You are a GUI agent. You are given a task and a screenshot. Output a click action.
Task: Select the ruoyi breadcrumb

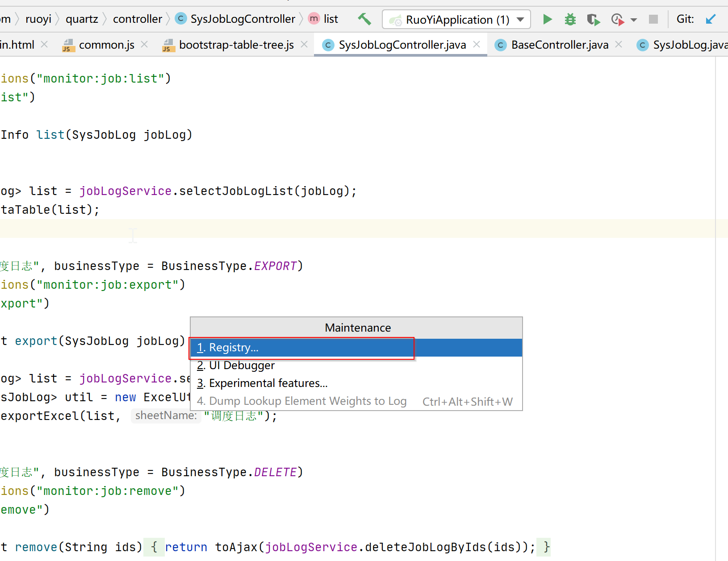pyautogui.click(x=38, y=19)
